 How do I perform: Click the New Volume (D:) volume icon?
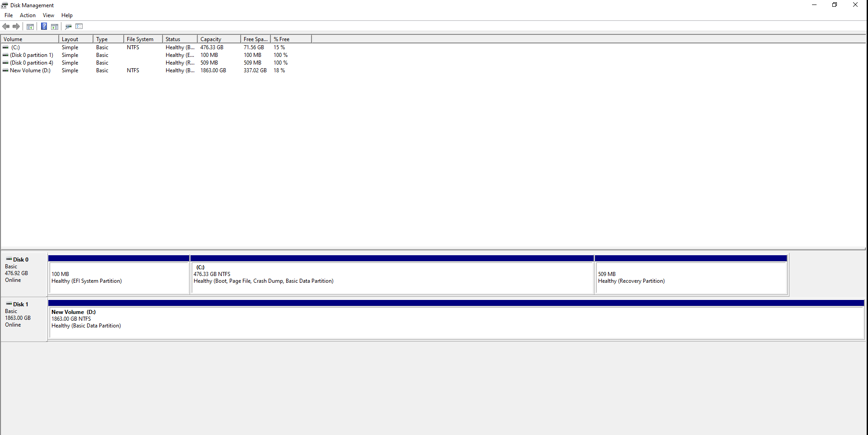pyautogui.click(x=5, y=70)
